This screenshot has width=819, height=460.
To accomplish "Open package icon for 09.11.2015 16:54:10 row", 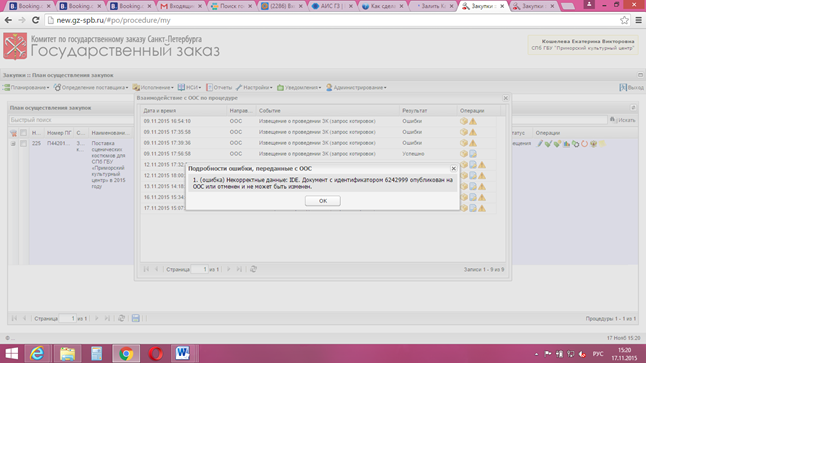I will [x=464, y=121].
